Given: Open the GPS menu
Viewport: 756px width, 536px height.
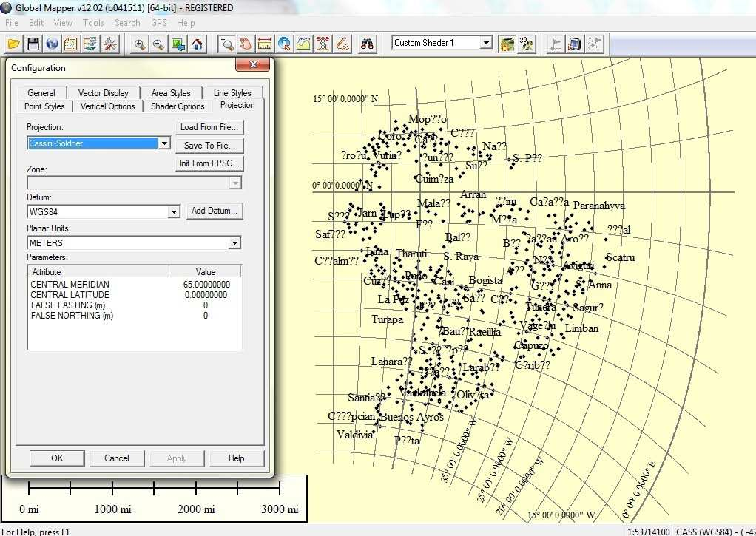Looking at the screenshot, I should point(158,23).
